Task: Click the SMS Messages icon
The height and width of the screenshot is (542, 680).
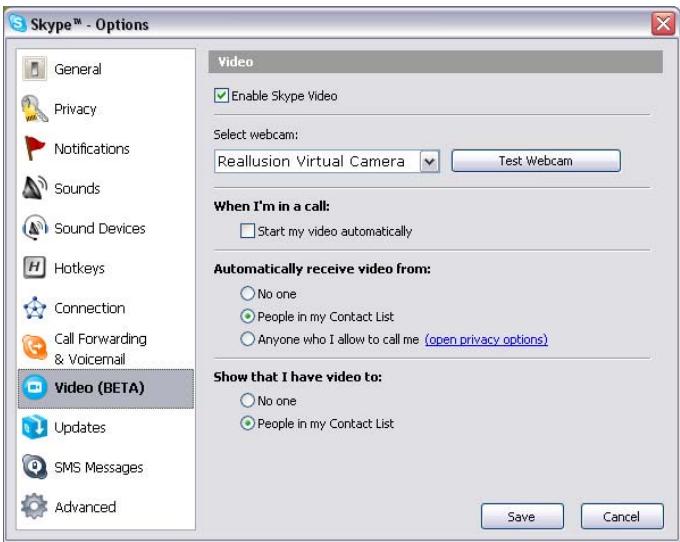Action: (x=34, y=467)
